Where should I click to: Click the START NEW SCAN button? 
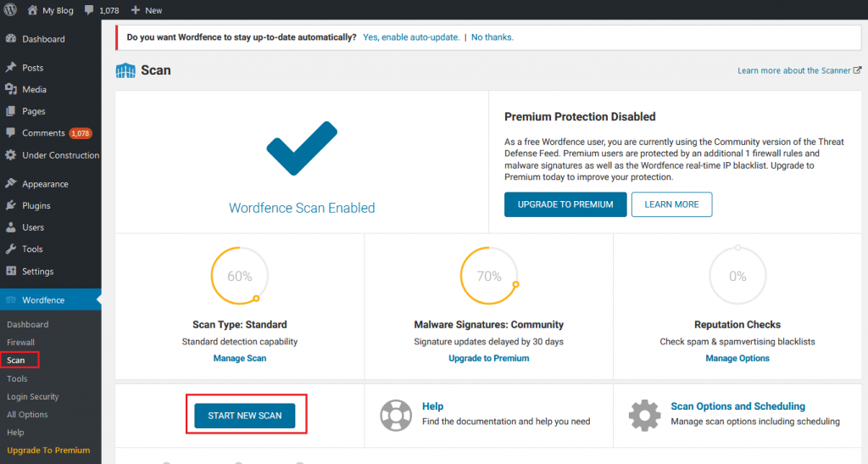coord(245,416)
